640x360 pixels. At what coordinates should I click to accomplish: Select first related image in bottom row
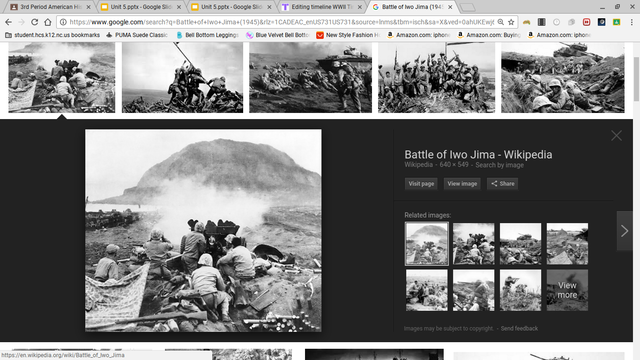pos(427,290)
